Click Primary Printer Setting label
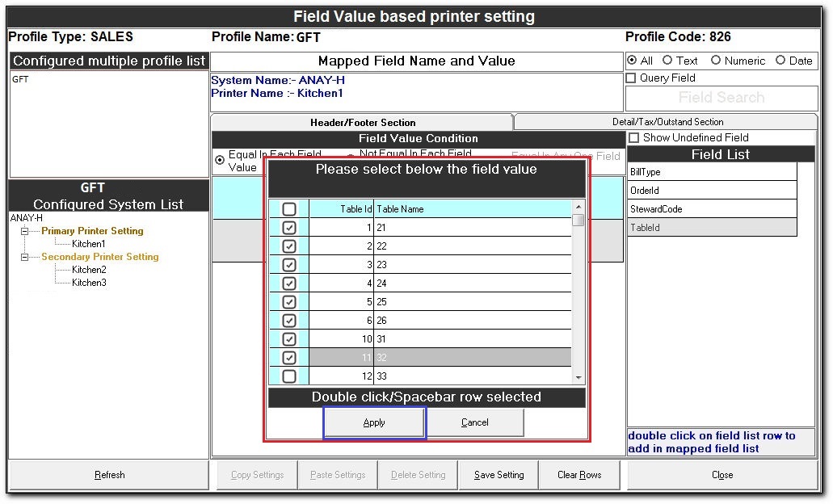 click(92, 231)
